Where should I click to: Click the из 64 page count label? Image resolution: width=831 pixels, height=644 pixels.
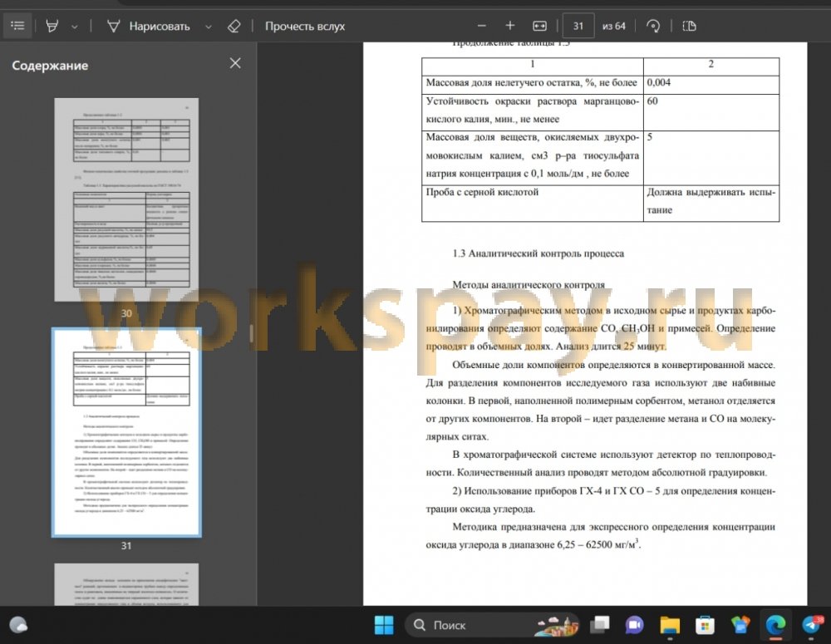614,26
